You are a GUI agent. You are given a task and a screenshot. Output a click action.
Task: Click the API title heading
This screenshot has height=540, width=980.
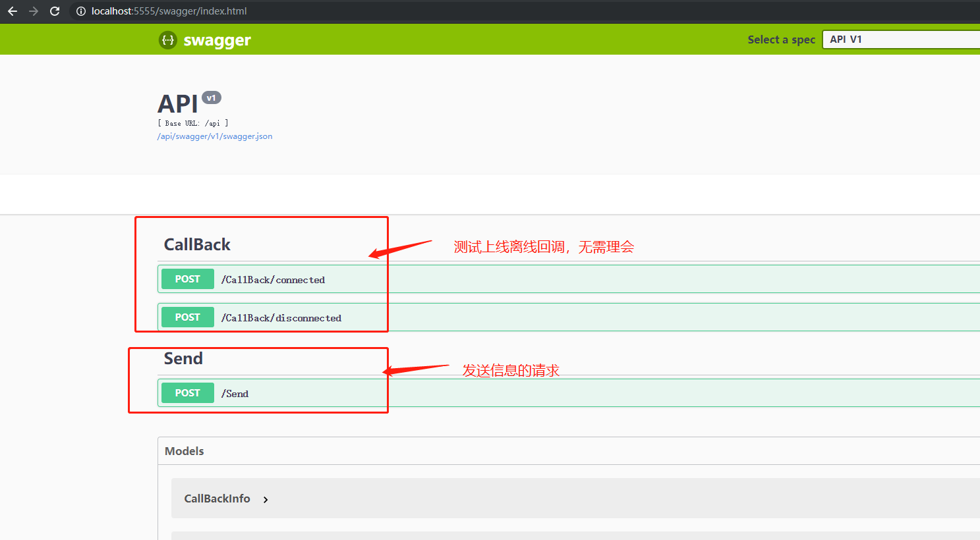tap(178, 104)
